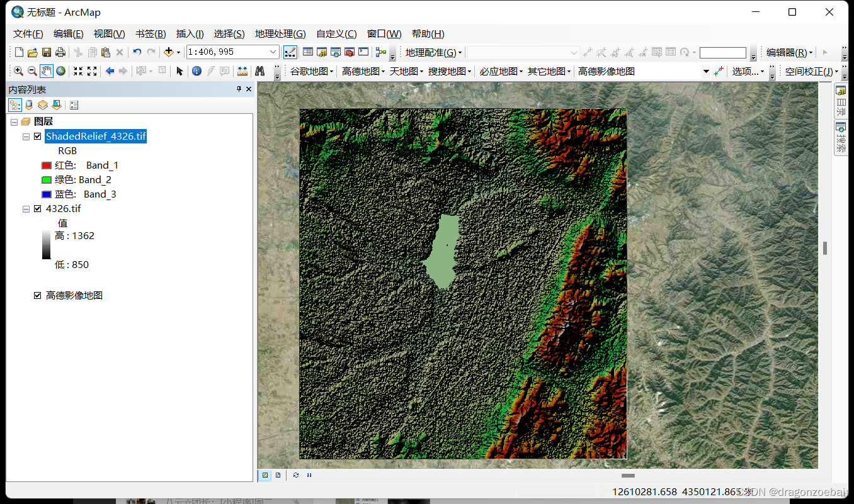Uncheck the ShadedRelief_4326.tif layer
This screenshot has width=854, height=504.
tap(37, 136)
